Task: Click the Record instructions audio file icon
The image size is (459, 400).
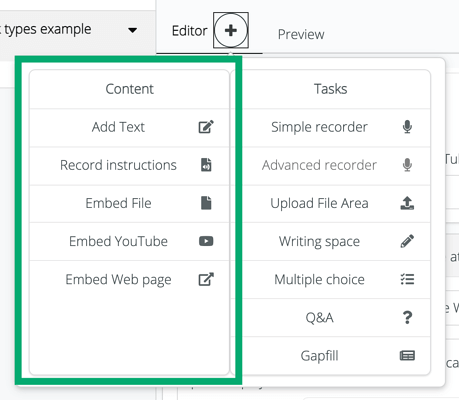Action: 206,165
